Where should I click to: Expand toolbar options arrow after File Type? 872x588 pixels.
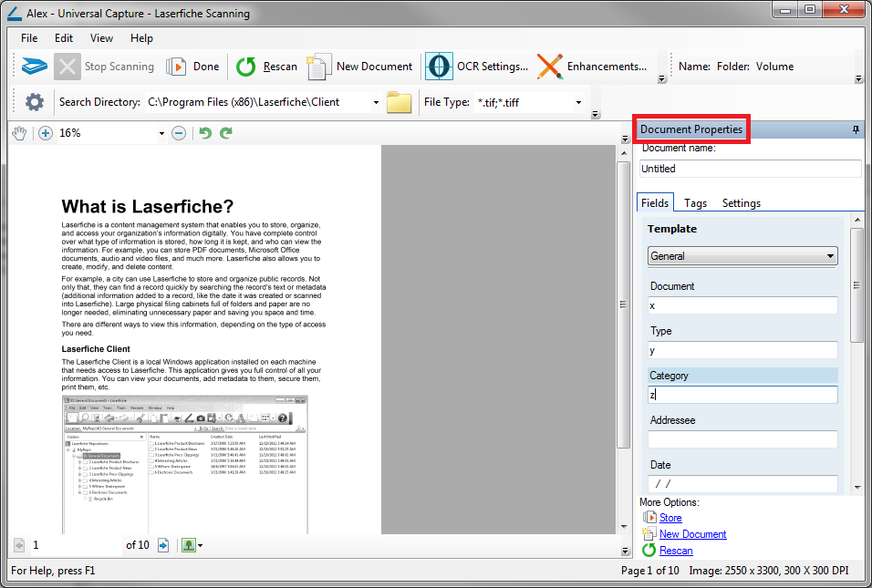coord(596,115)
